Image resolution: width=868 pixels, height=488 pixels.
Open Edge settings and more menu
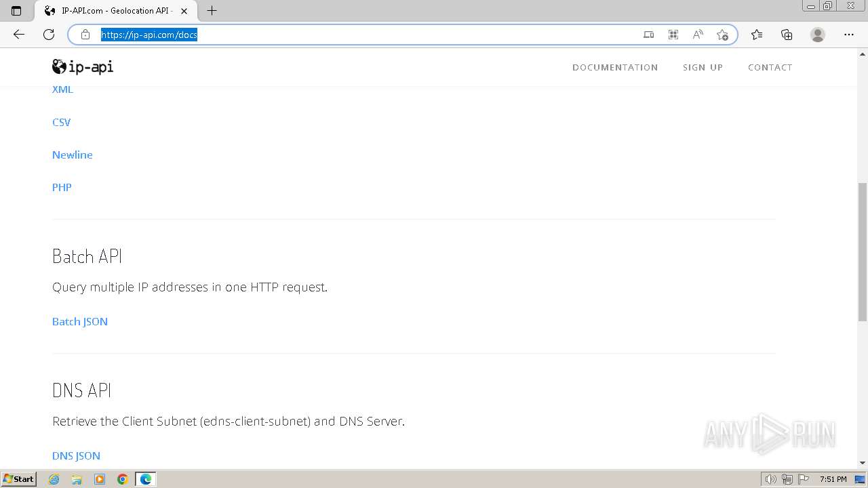point(849,35)
